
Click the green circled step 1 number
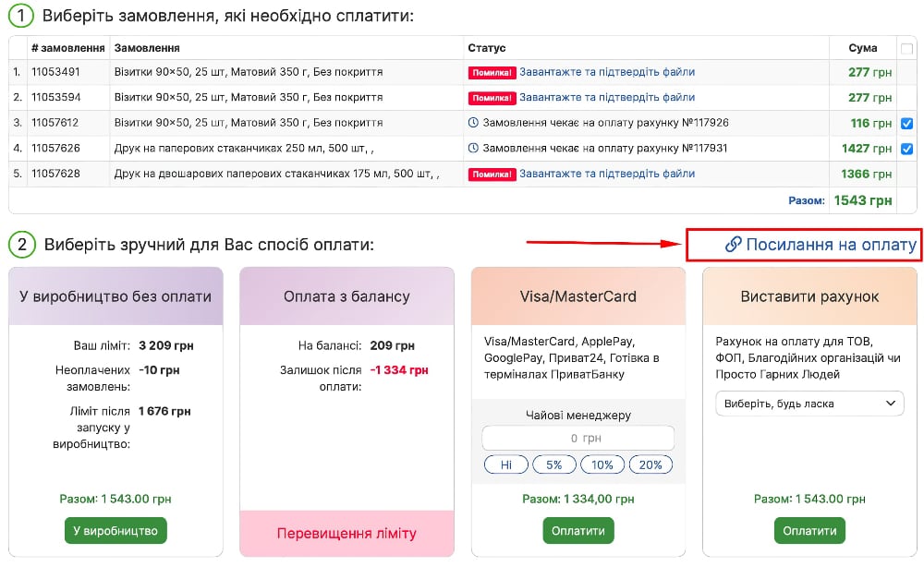click(21, 16)
